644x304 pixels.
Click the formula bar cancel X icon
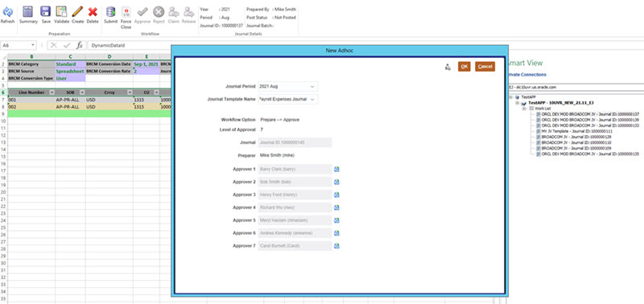[53, 46]
